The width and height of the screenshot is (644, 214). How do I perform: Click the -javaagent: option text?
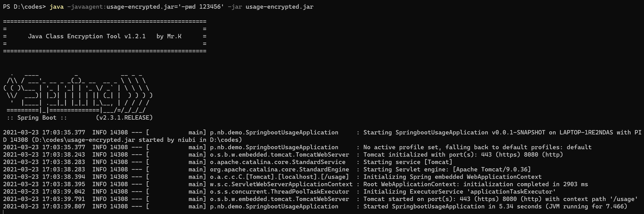point(87,7)
